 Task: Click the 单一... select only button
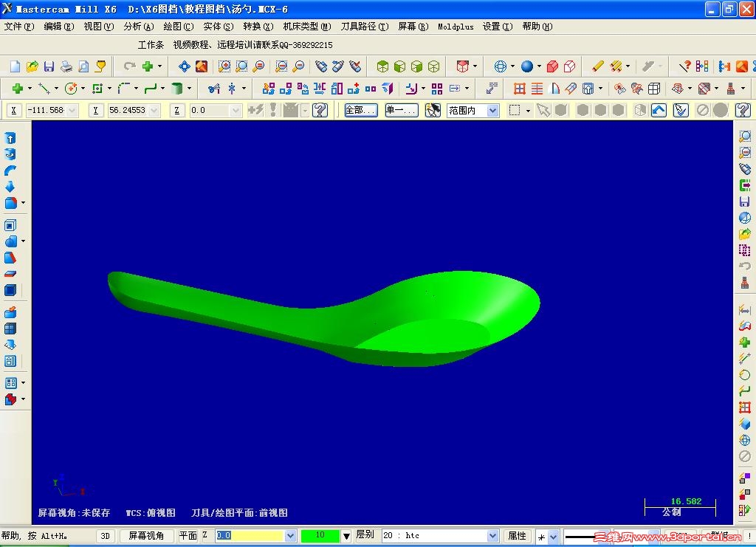pos(401,111)
